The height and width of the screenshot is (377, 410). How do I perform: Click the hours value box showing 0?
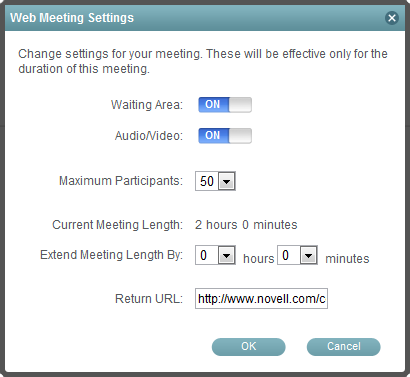pos(207,255)
